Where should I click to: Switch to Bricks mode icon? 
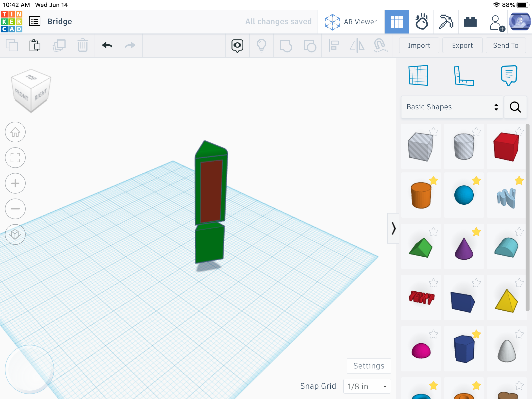click(470, 22)
